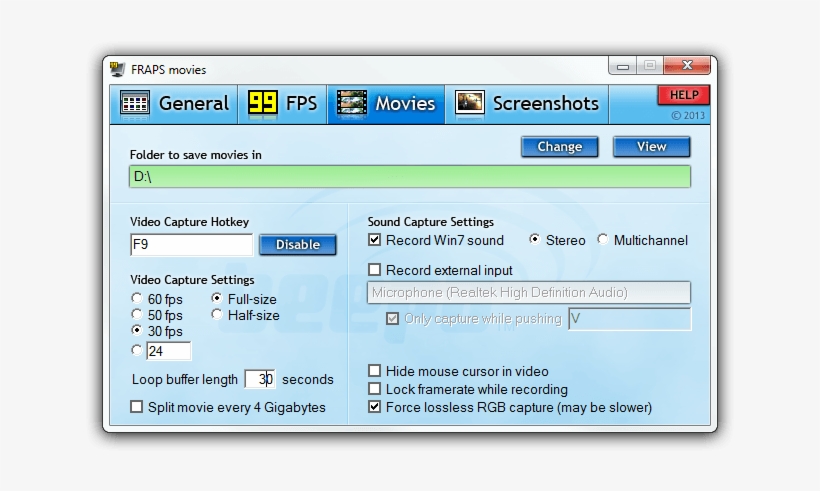This screenshot has width=820, height=491.
Task: Click the Screenshots camera icon
Action: pos(470,103)
